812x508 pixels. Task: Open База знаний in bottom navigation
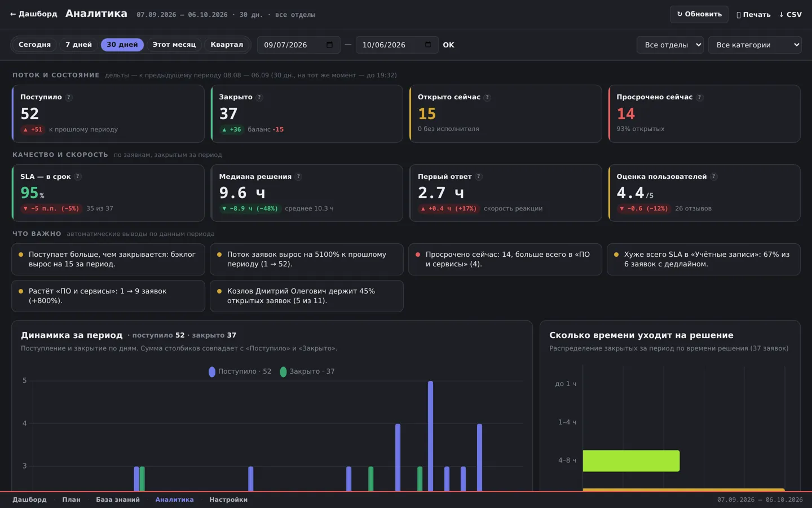(118, 500)
